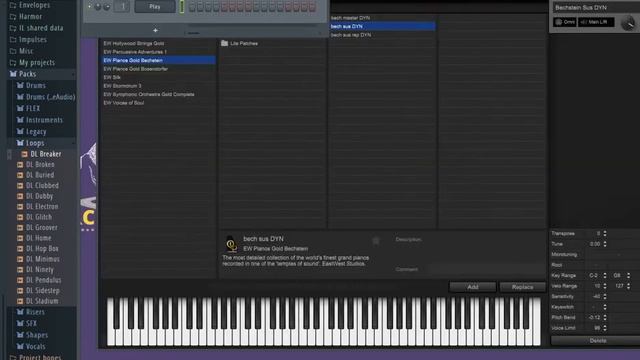The width and height of the screenshot is (640, 360).
Task: Click the second small knob in channel rack
Action: (x=107, y=7)
